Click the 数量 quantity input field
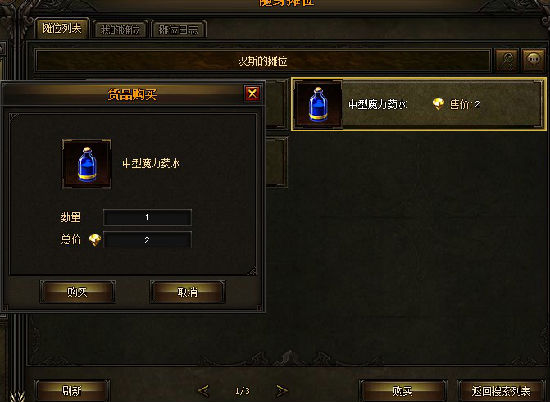 (x=147, y=217)
